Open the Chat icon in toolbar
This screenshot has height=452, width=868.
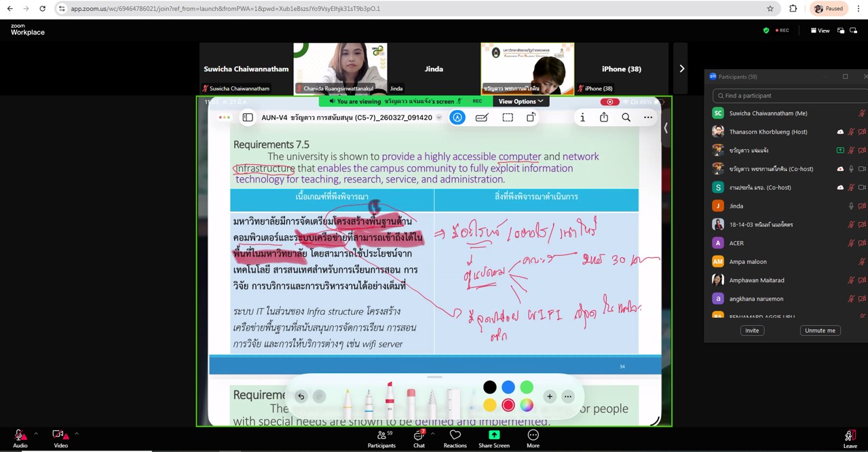419,436
